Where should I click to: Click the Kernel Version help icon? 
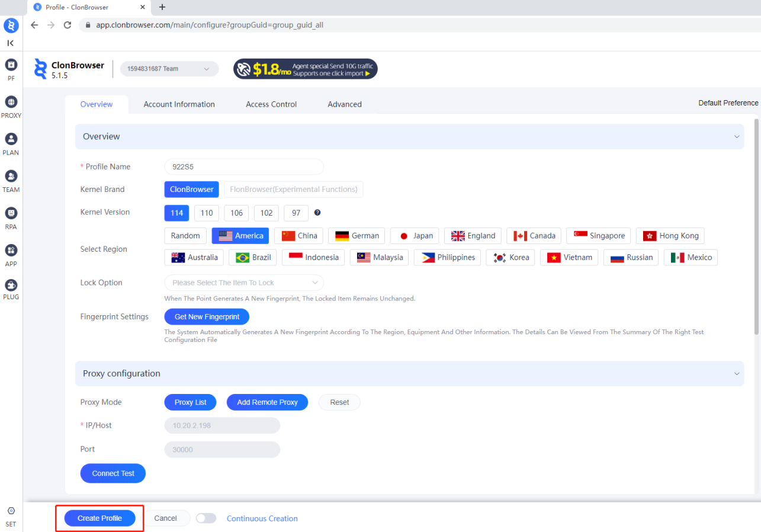tap(317, 213)
